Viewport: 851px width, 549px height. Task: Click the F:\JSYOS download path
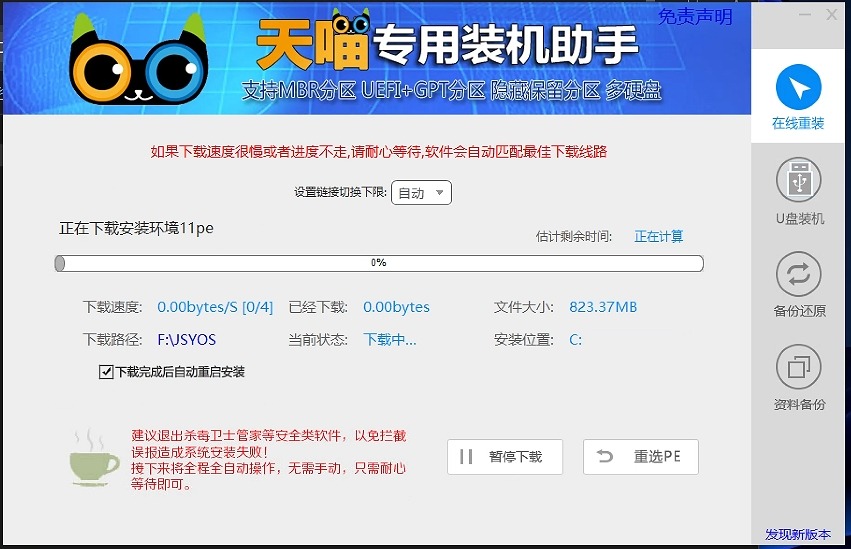tap(187, 339)
